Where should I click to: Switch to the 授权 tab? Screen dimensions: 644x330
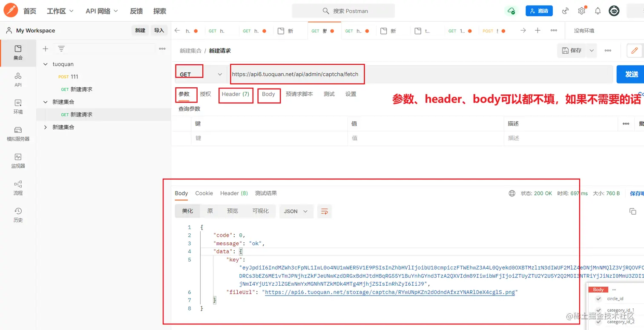point(205,94)
